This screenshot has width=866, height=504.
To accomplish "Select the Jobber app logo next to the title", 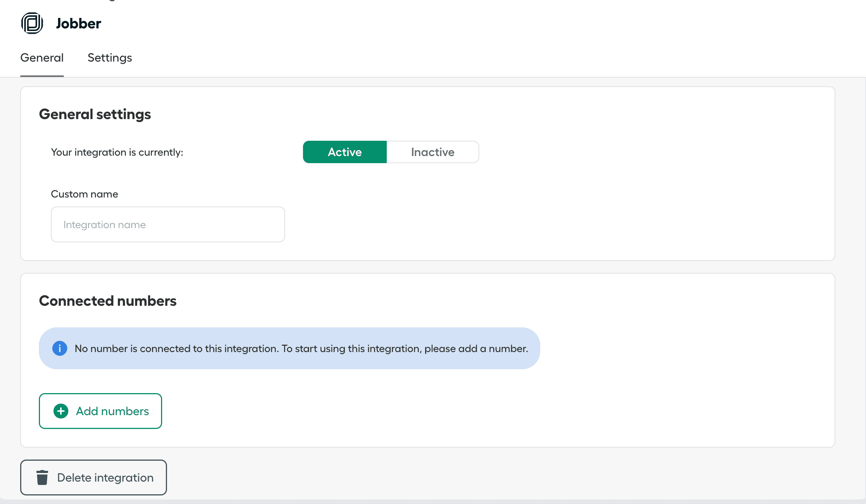I will click(x=32, y=23).
